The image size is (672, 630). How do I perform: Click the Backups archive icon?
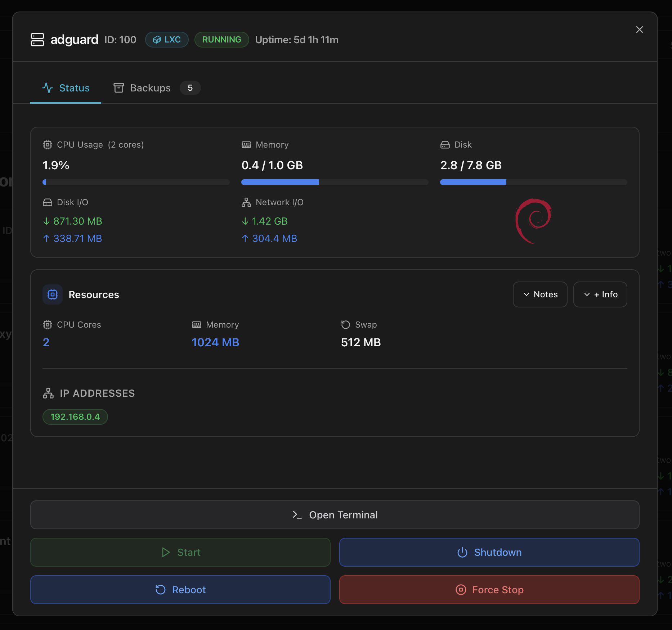[119, 88]
